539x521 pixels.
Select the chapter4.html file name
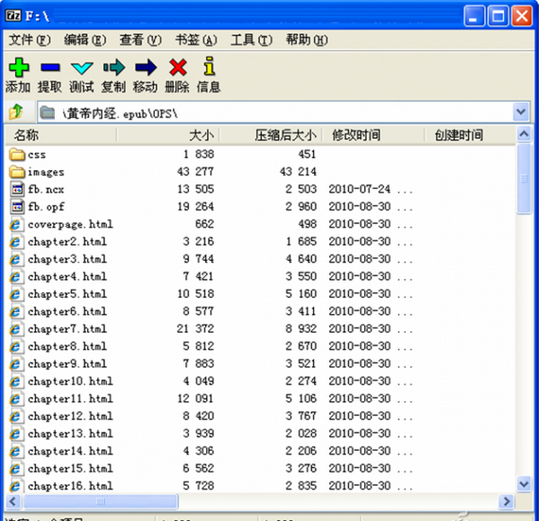point(67,277)
